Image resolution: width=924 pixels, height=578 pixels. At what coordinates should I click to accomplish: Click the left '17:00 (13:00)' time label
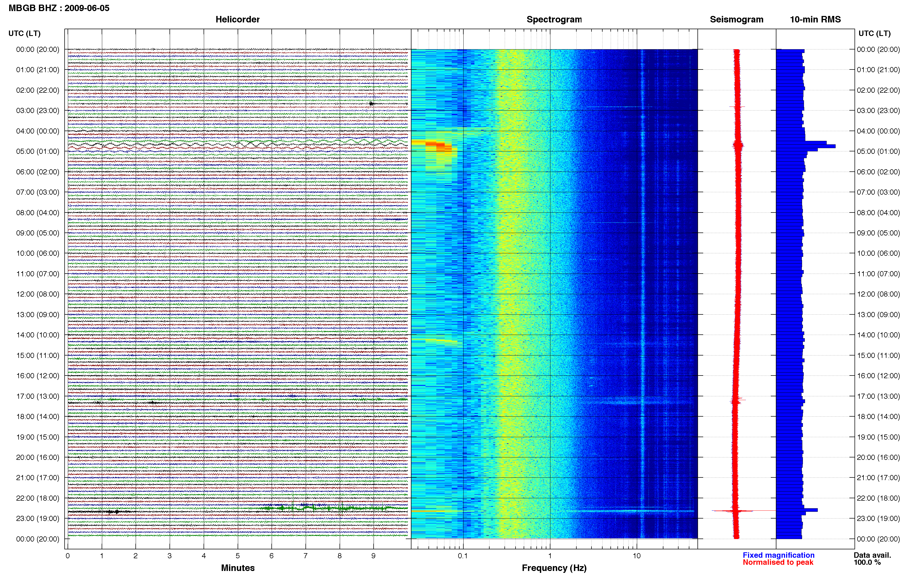[38, 396]
